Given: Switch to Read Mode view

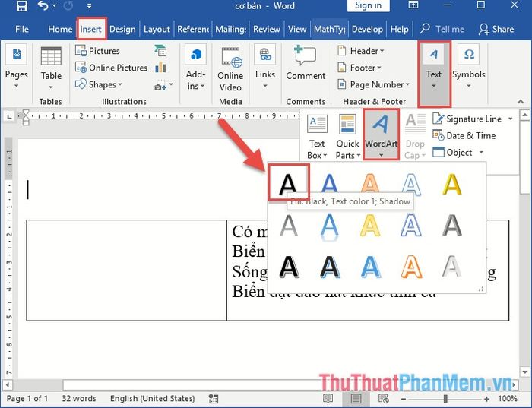Looking at the screenshot, I should (x=328, y=399).
